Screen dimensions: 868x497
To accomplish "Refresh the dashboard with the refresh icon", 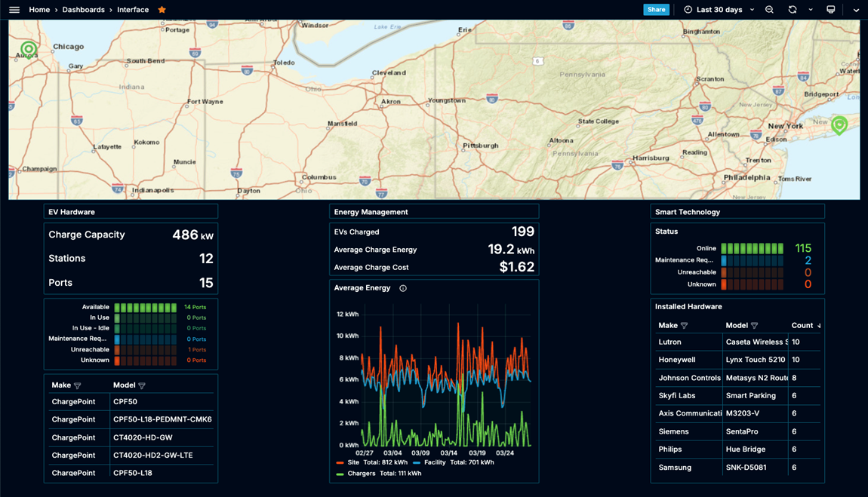I will click(x=792, y=10).
